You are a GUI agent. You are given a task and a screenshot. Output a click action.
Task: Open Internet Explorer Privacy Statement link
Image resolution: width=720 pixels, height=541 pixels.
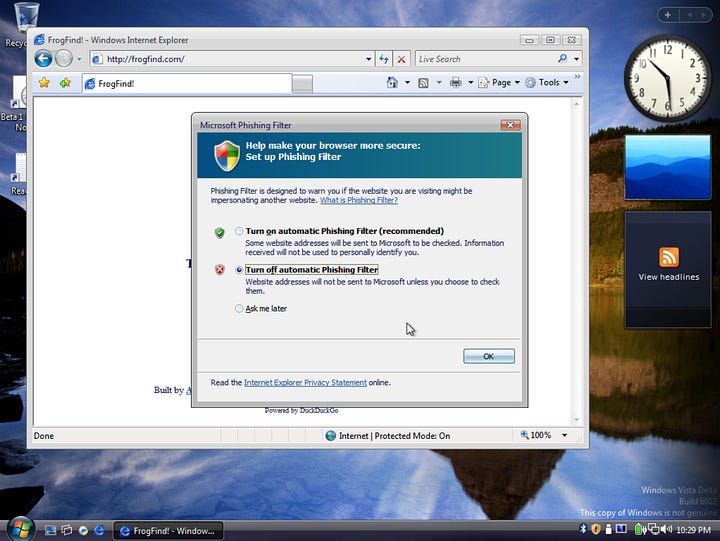[x=305, y=383]
